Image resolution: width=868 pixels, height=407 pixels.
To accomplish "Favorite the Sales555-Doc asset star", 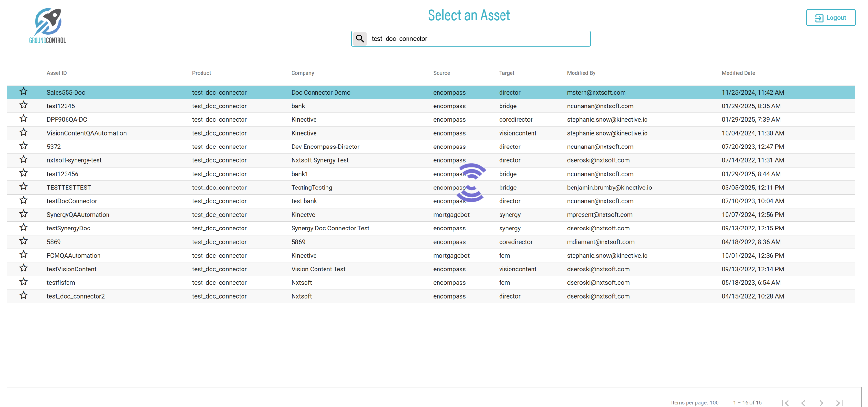I will (x=23, y=92).
